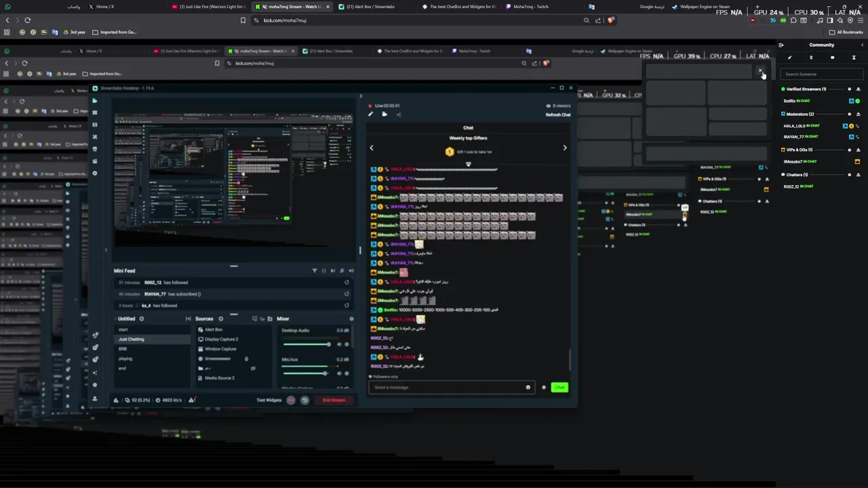The height and width of the screenshot is (488, 868).
Task: Select the Just Chatting scene
Action: point(153,339)
